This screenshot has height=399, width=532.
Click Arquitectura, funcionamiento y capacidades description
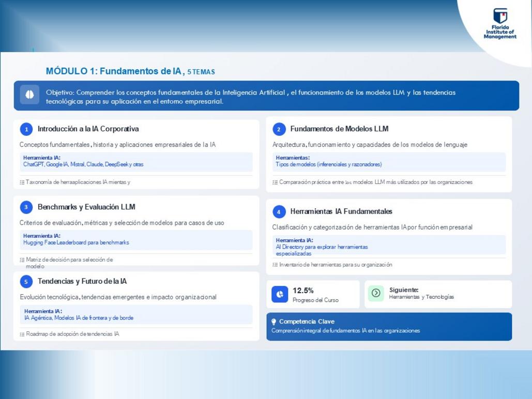tap(370, 145)
